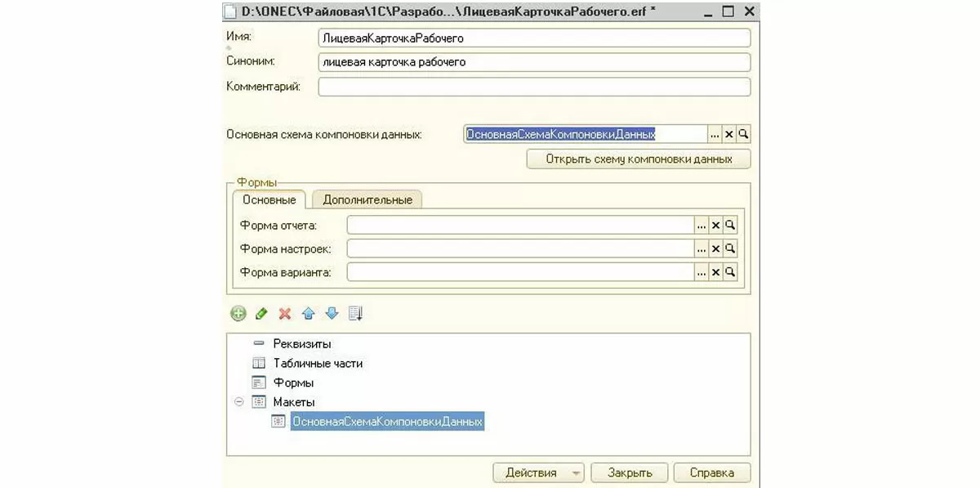Click the Закрыть button
980x488 pixels.
point(630,473)
